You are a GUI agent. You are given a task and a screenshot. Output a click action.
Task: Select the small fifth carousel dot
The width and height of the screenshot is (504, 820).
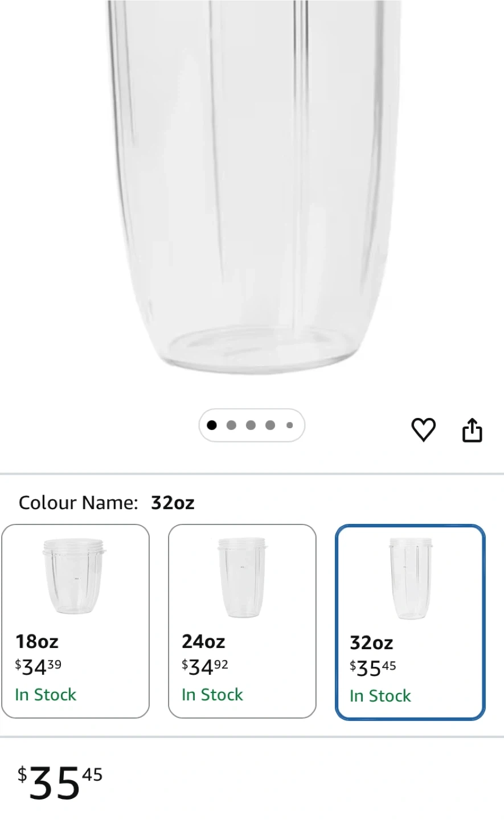(x=289, y=425)
